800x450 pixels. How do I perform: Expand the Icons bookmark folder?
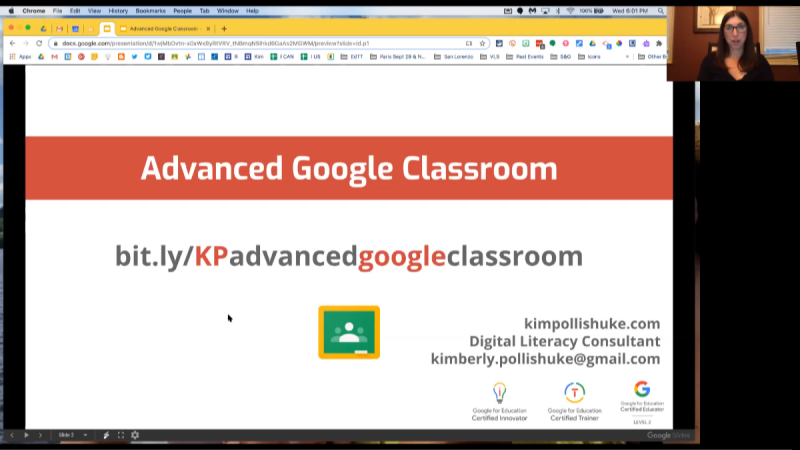pyautogui.click(x=589, y=57)
